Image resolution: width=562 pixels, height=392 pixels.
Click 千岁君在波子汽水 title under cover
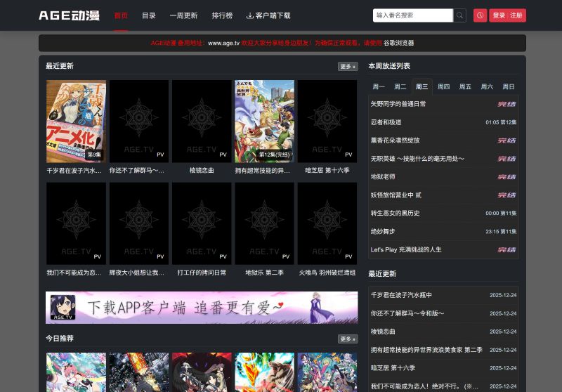pyautogui.click(x=74, y=171)
